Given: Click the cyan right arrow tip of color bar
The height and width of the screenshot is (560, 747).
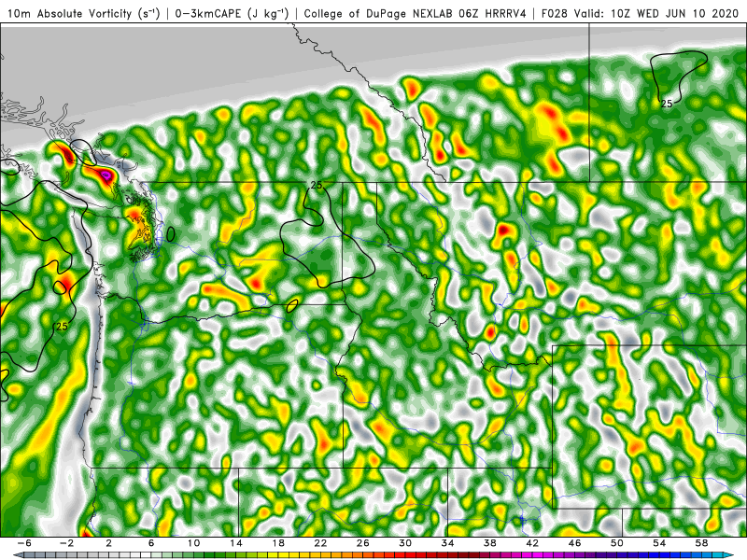Looking at the screenshot, I should tap(729, 555).
